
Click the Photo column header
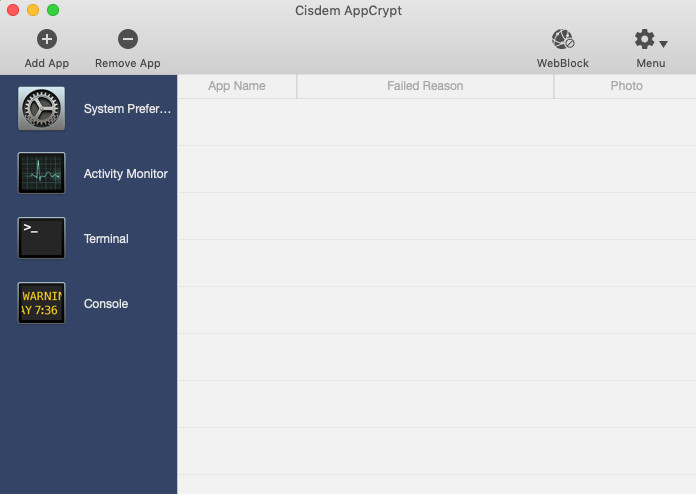626,86
